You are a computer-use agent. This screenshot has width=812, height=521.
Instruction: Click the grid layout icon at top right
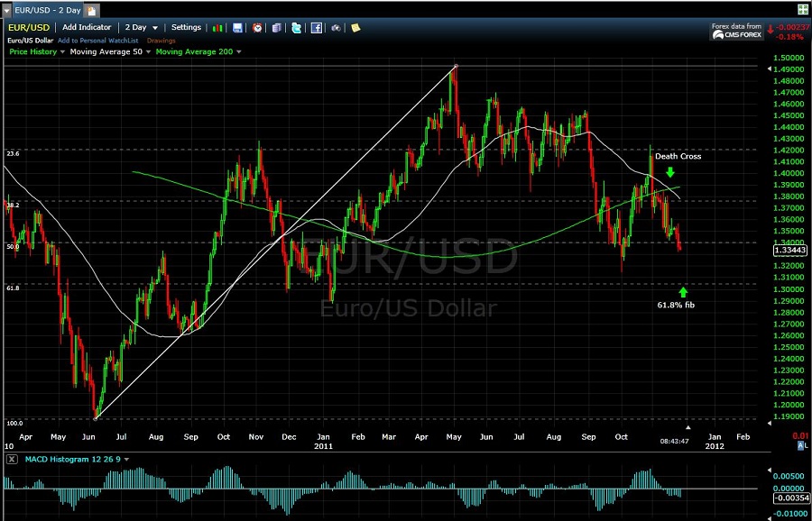pyautogui.click(x=802, y=9)
